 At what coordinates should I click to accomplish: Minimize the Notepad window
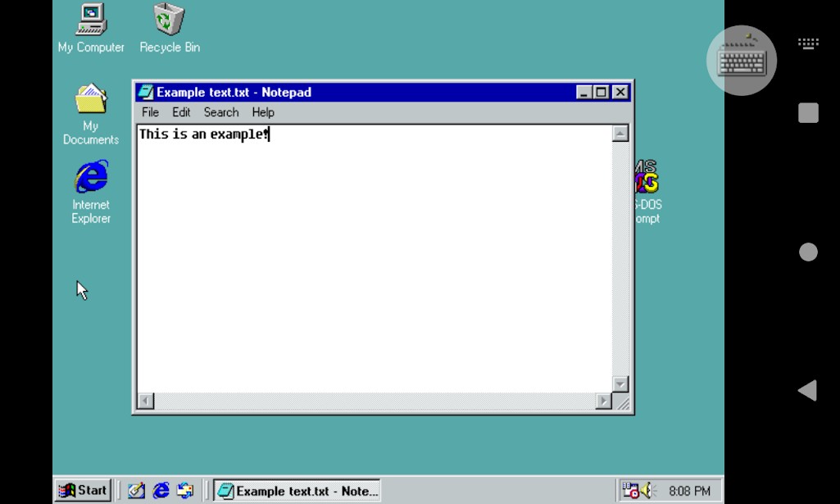point(584,92)
